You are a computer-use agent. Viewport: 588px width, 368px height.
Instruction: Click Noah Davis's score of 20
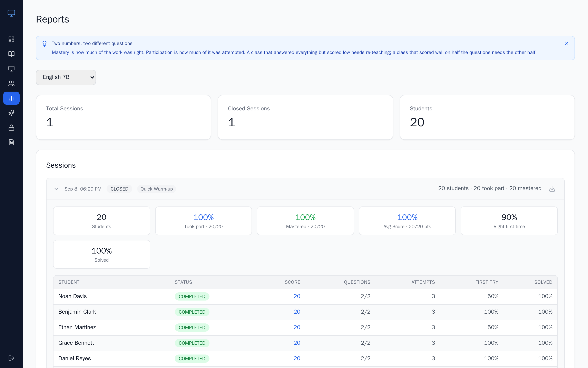(297, 296)
